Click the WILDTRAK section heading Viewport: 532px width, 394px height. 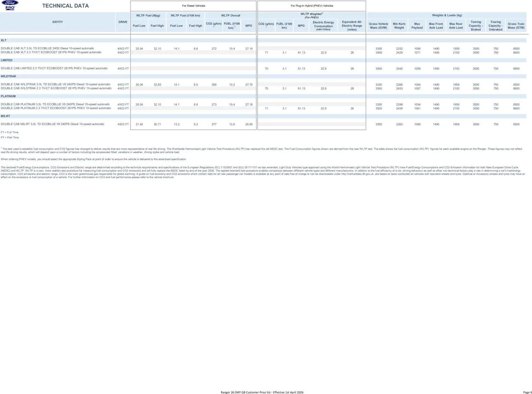pos(8,77)
